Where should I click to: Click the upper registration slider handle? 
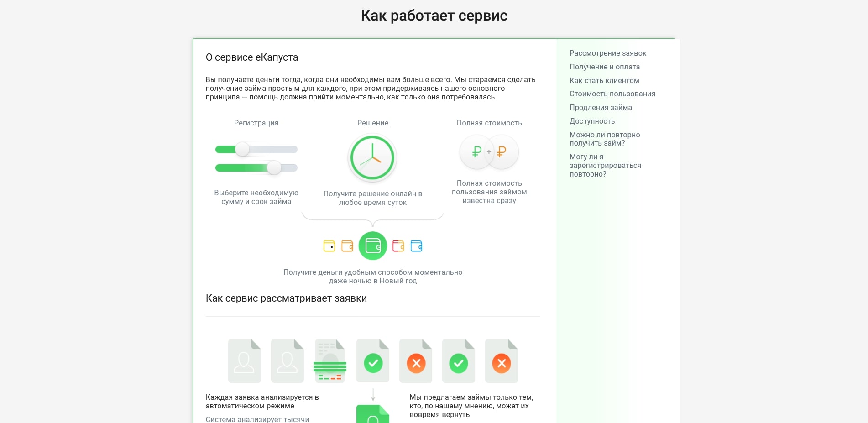[242, 149]
